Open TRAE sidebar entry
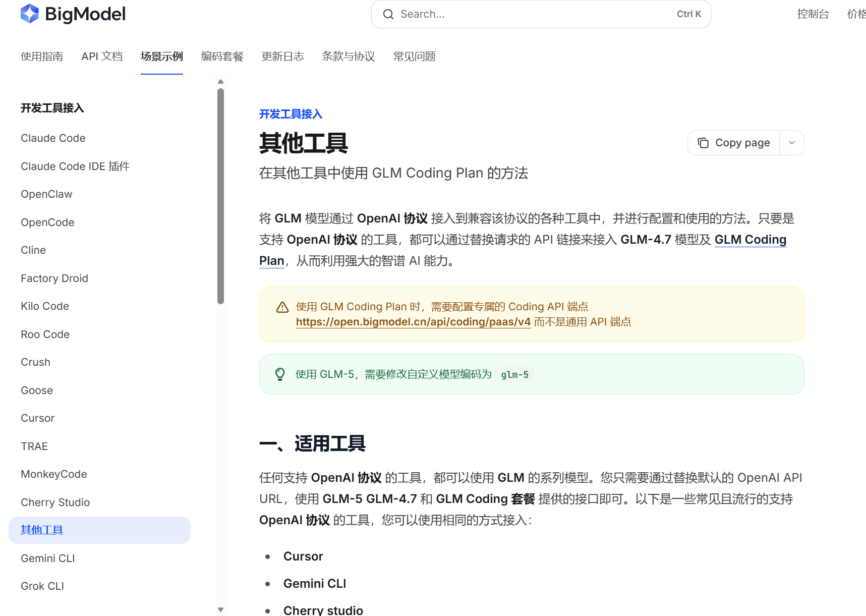 (34, 446)
